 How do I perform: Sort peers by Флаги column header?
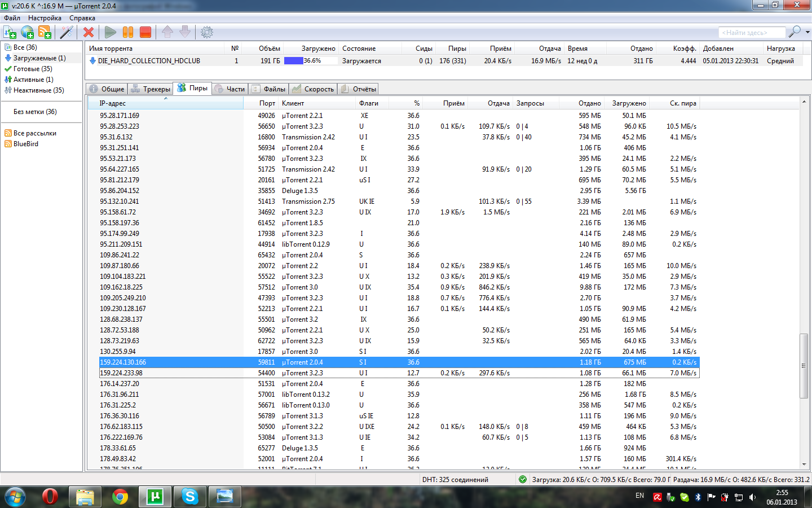[372, 103]
